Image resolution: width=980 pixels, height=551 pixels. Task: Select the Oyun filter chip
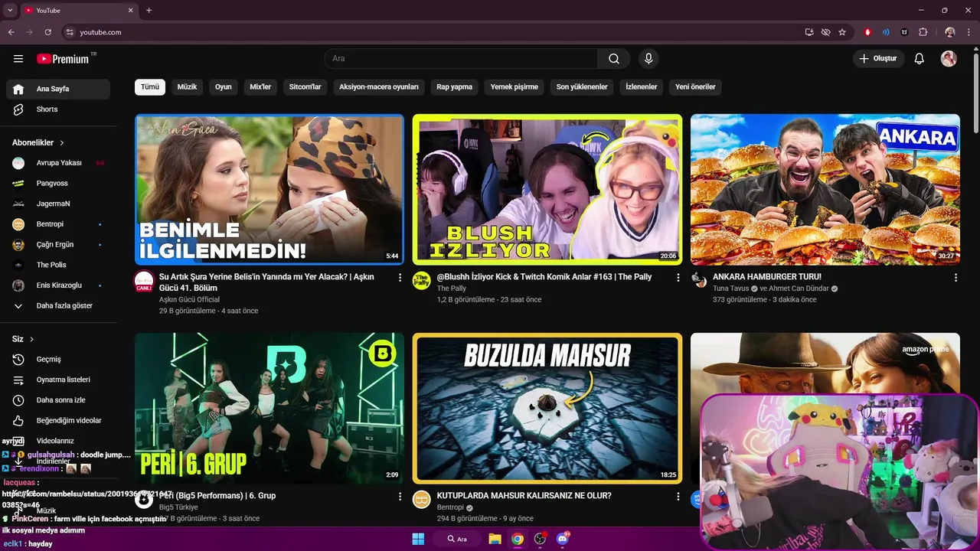(x=224, y=87)
